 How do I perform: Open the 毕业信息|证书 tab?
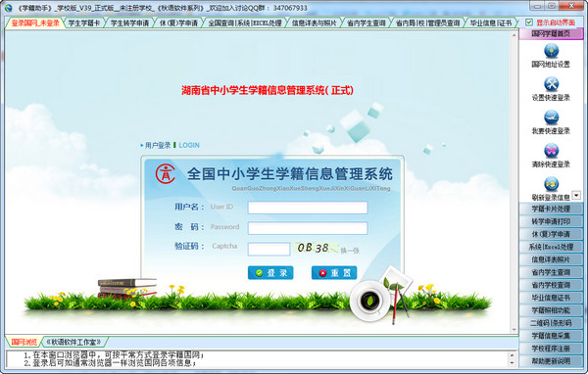tap(491, 23)
